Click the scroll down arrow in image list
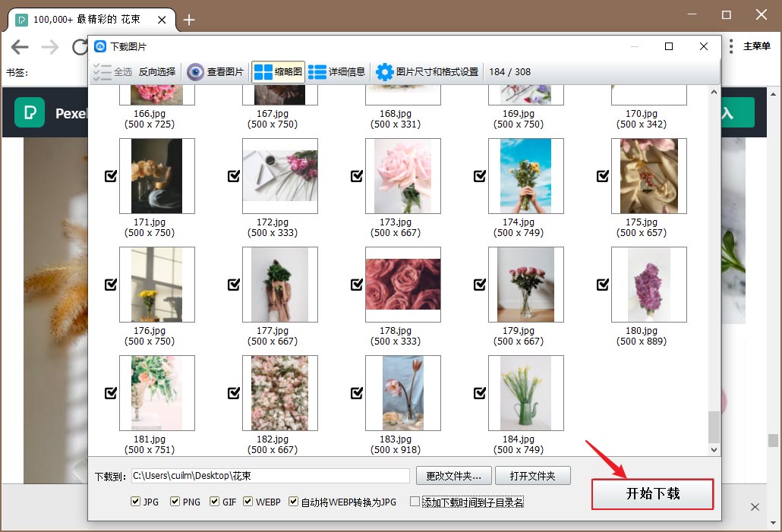This screenshot has height=532, width=782. (x=714, y=450)
